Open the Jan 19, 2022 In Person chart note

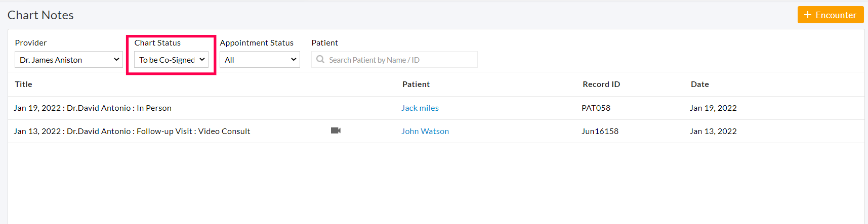click(x=93, y=108)
